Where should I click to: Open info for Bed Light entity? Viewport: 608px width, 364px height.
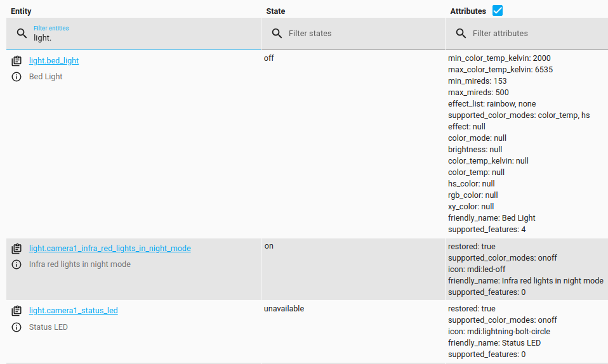click(x=17, y=77)
